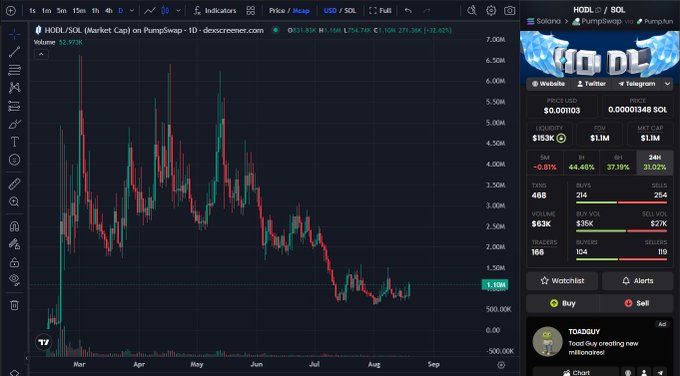Select the 5M stats tab
The image size is (680, 376).
click(x=545, y=163)
